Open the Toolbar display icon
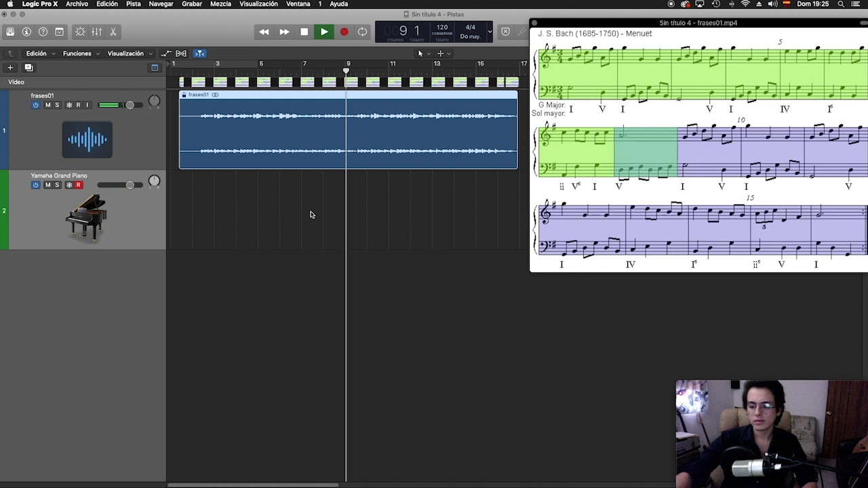Image resolution: width=868 pixels, height=488 pixels. (59, 32)
